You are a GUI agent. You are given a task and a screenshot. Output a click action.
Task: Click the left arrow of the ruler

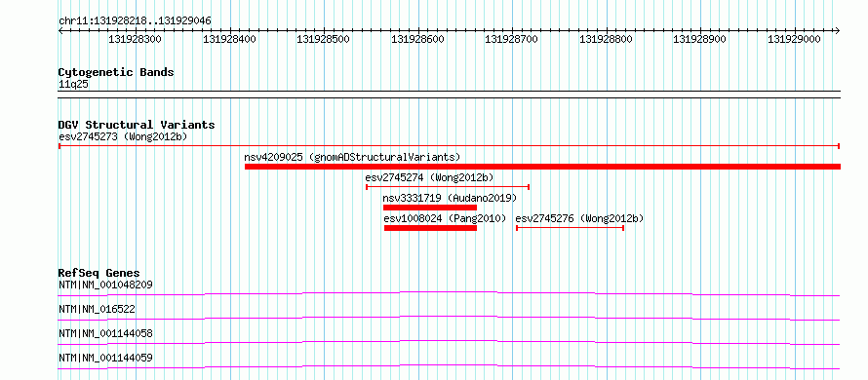pyautogui.click(x=60, y=30)
